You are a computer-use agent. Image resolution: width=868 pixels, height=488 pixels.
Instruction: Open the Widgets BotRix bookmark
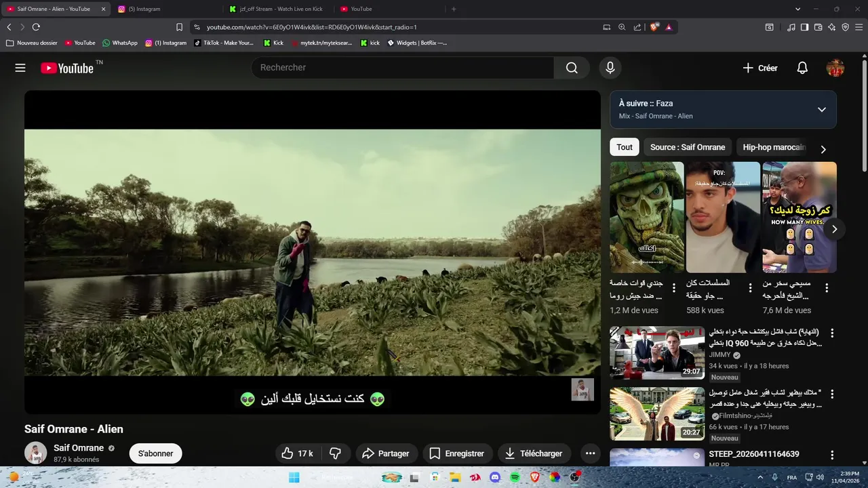pos(417,43)
